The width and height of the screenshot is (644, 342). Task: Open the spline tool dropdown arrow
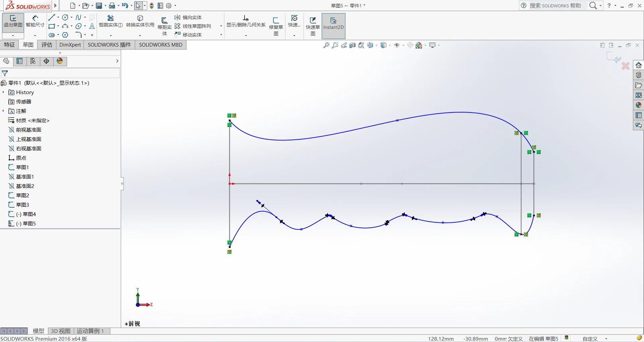click(x=85, y=17)
